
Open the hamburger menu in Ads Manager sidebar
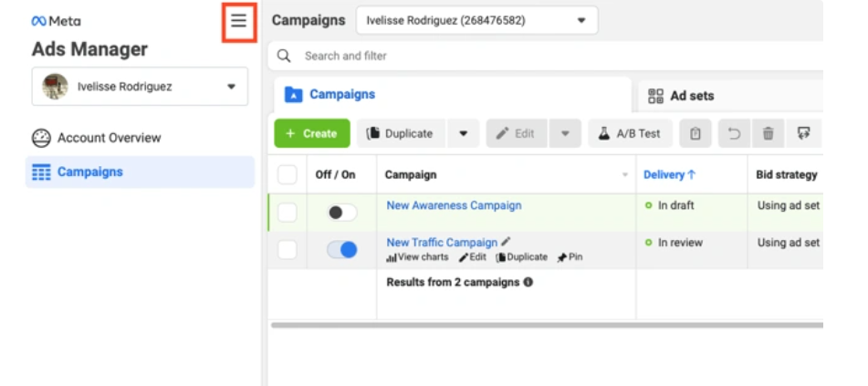coord(238,21)
